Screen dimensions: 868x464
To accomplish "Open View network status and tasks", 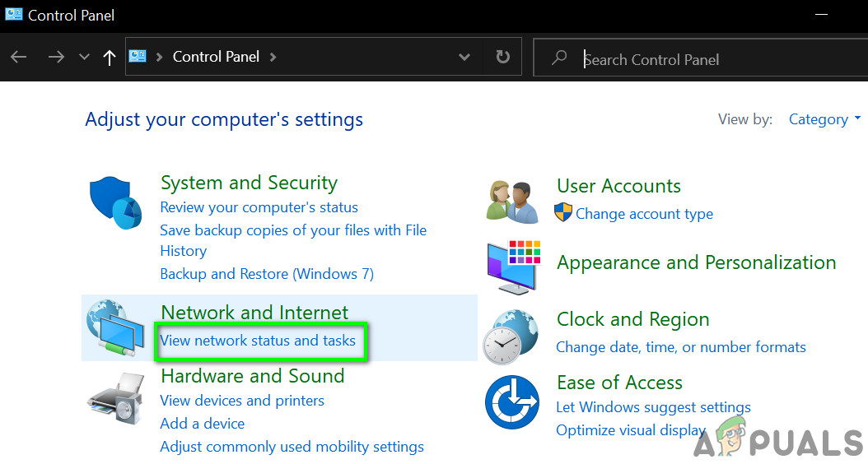I will point(258,341).
